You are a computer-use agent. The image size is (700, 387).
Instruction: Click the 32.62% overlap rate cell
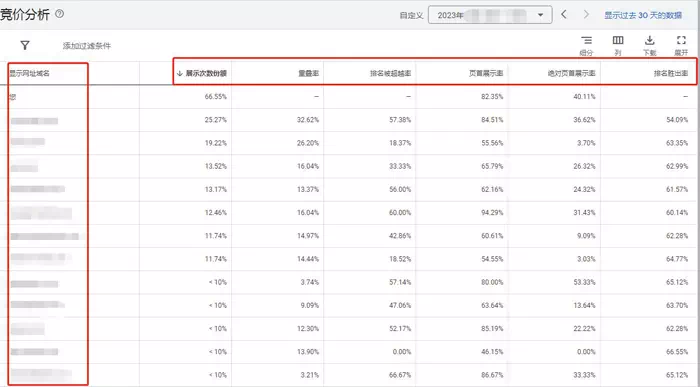pos(308,120)
